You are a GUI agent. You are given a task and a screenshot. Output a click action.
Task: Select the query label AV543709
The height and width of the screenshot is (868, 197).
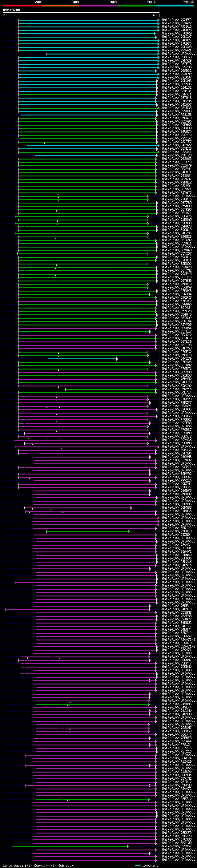[x=11, y=10]
